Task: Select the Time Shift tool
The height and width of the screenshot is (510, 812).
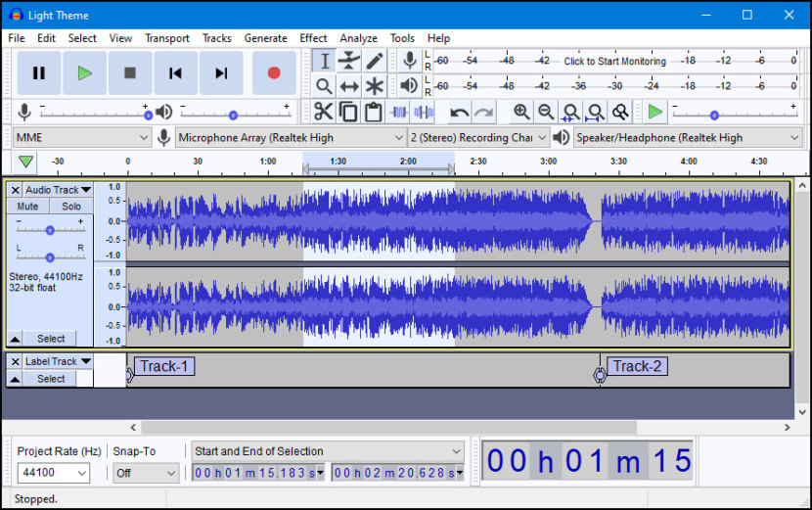Action: coord(349,86)
